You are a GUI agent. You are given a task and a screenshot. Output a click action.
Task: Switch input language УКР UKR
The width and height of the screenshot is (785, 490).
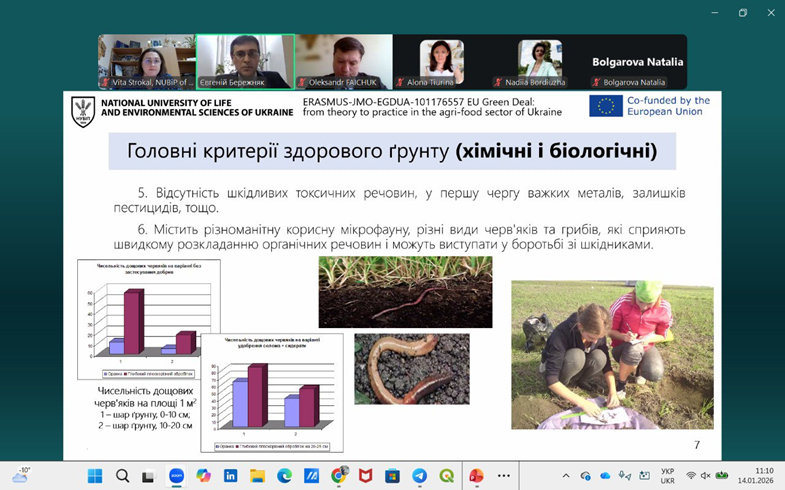tap(667, 476)
